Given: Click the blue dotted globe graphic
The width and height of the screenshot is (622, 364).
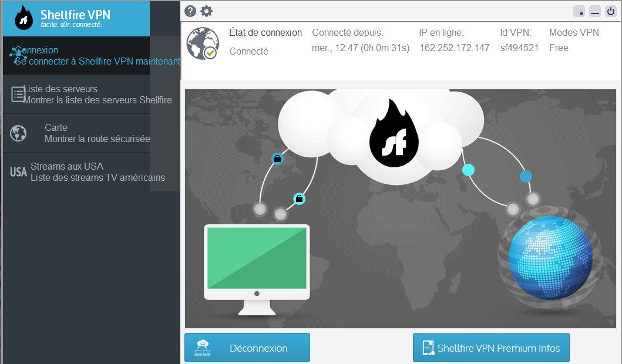Looking at the screenshot, I should tap(550, 258).
